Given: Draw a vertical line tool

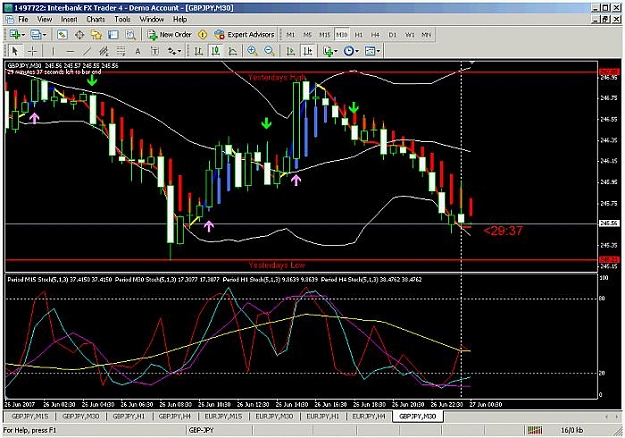Looking at the screenshot, I should [x=53, y=51].
